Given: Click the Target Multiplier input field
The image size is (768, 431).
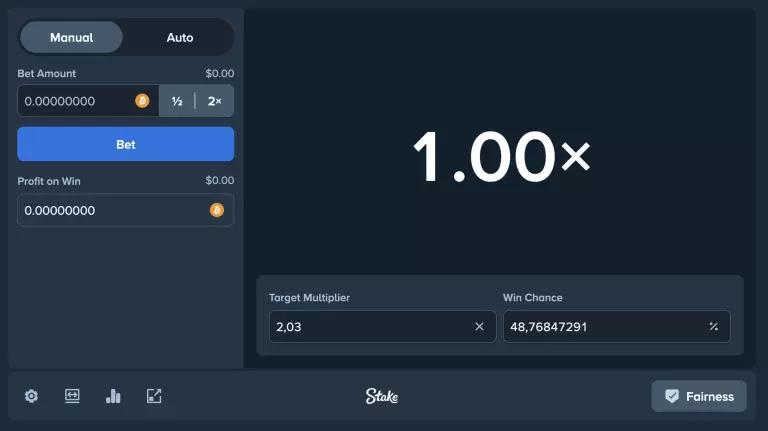Looking at the screenshot, I should point(383,326).
